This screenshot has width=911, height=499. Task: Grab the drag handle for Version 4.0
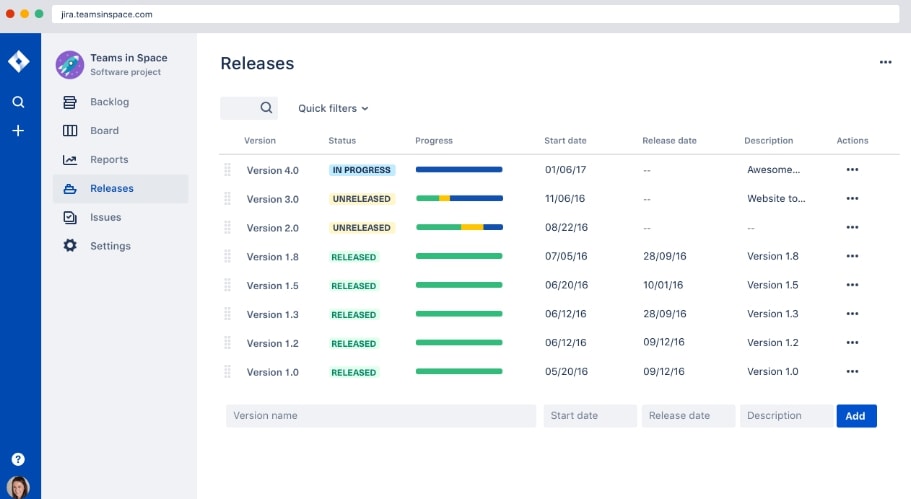point(227,170)
